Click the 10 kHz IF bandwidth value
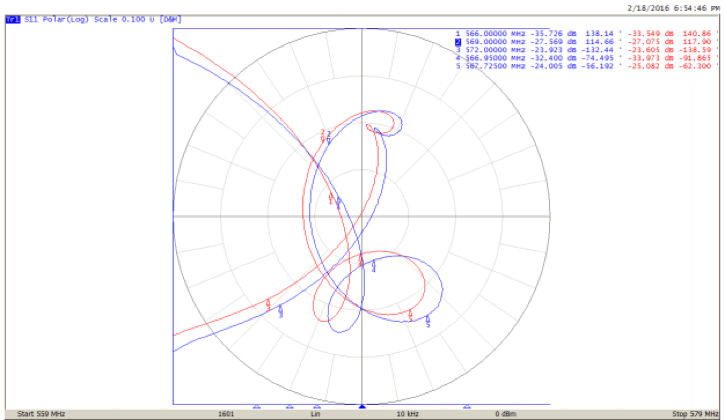725x420 pixels. click(x=406, y=413)
